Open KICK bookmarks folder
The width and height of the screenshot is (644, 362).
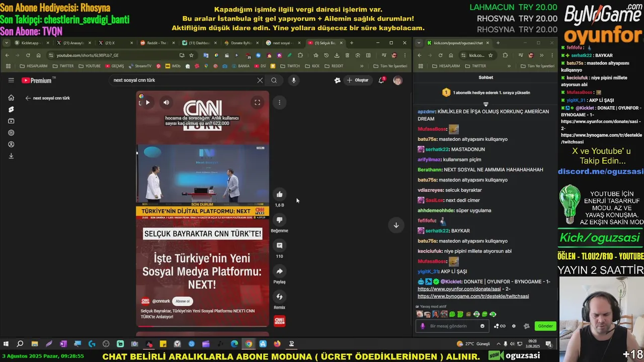tap(312, 66)
